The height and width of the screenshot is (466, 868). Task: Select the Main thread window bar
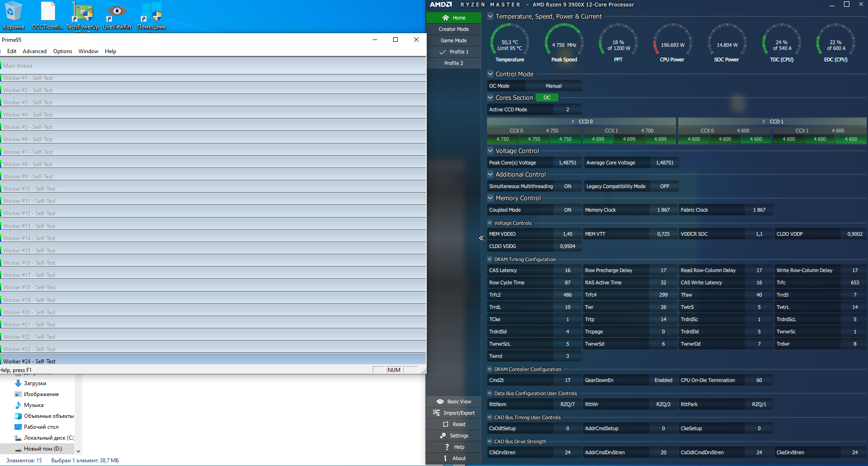pyautogui.click(x=213, y=66)
